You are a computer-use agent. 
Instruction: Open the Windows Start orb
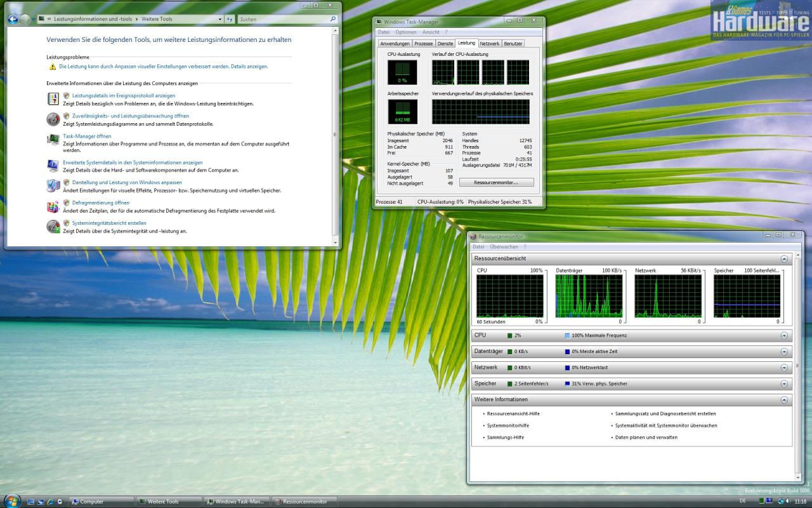click(11, 500)
